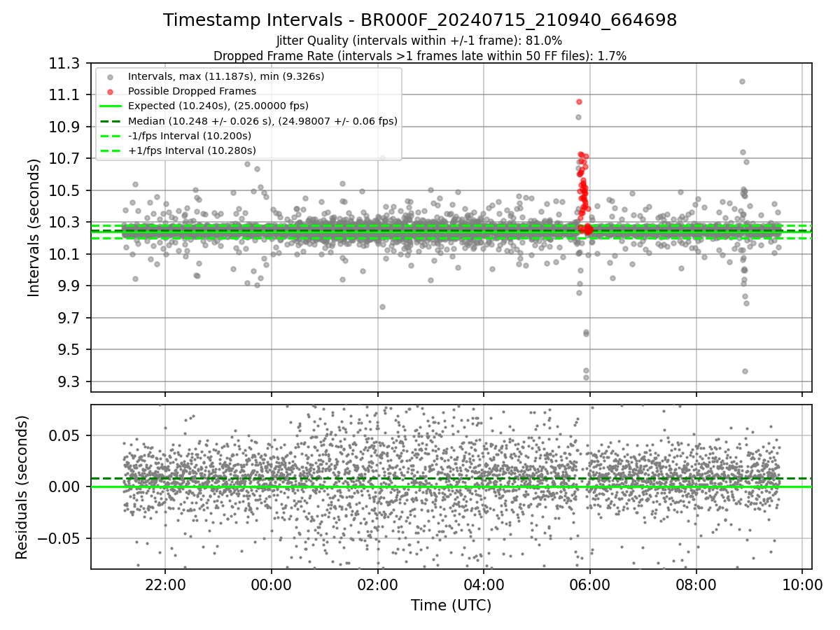The image size is (840, 630).
Task: Click the 11.3 tick label on intervals axis
Action: [64, 63]
